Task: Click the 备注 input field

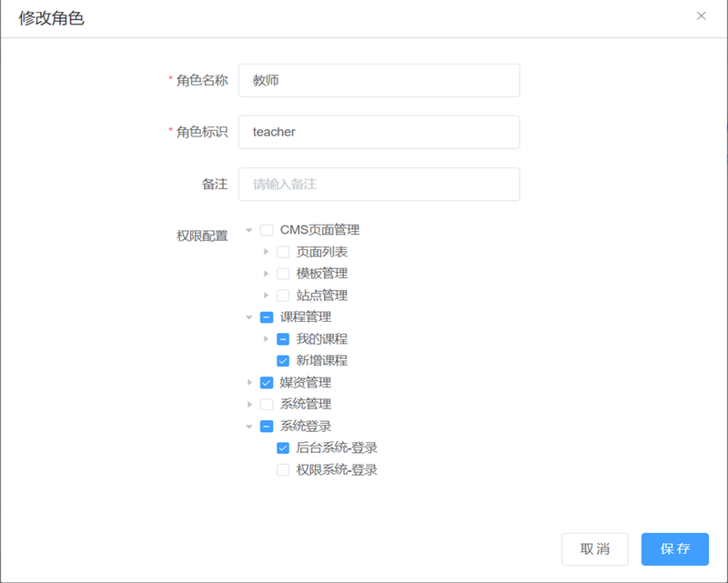Action: click(x=379, y=185)
